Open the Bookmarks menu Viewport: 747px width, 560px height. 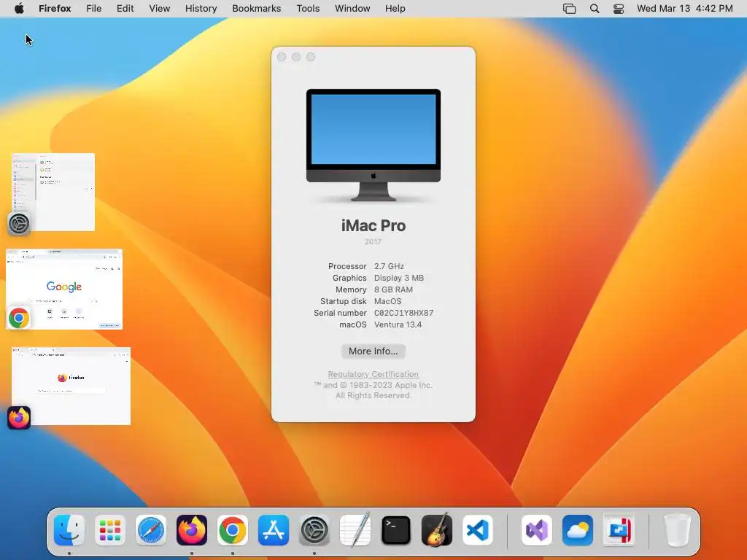(x=256, y=9)
